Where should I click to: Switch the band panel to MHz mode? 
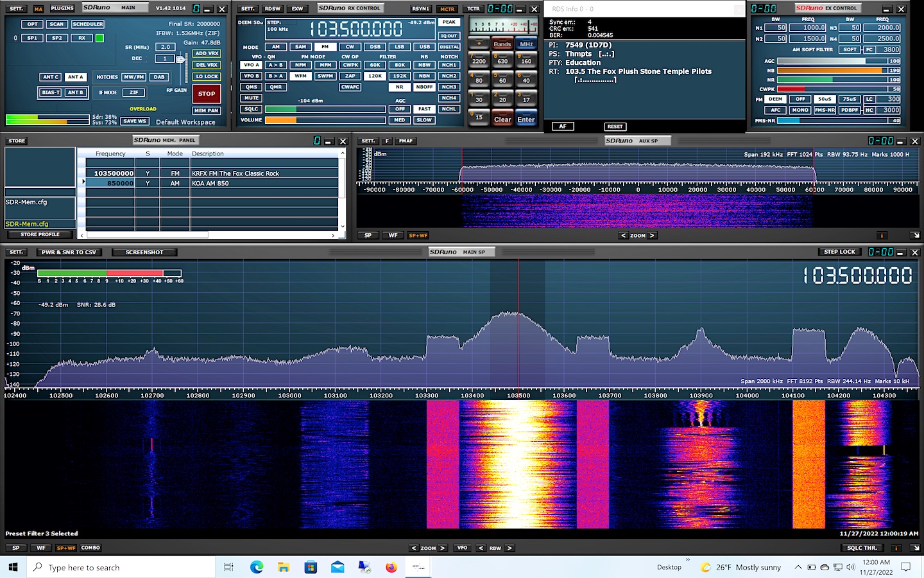coord(526,44)
